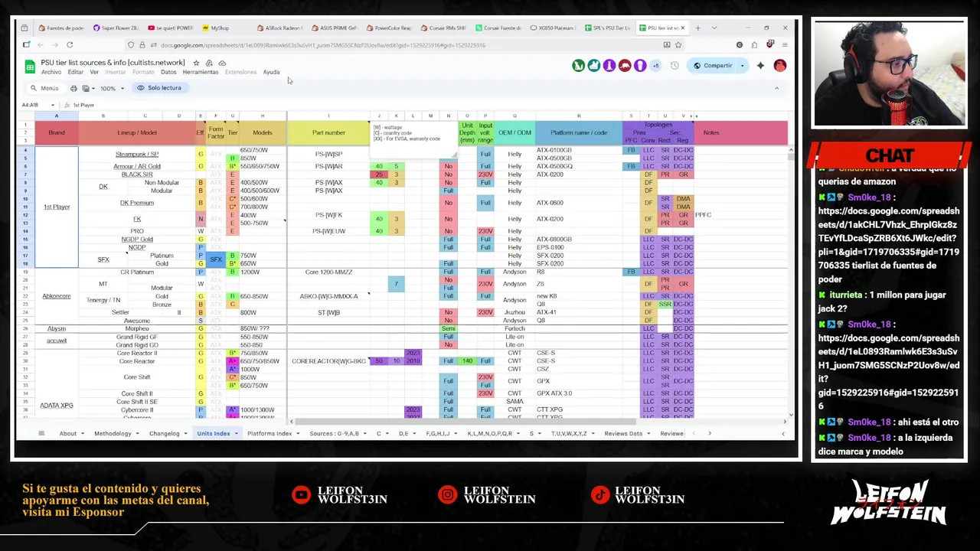The width and height of the screenshot is (980, 551).
Task: Open the version history clock icon
Action: (x=675, y=66)
